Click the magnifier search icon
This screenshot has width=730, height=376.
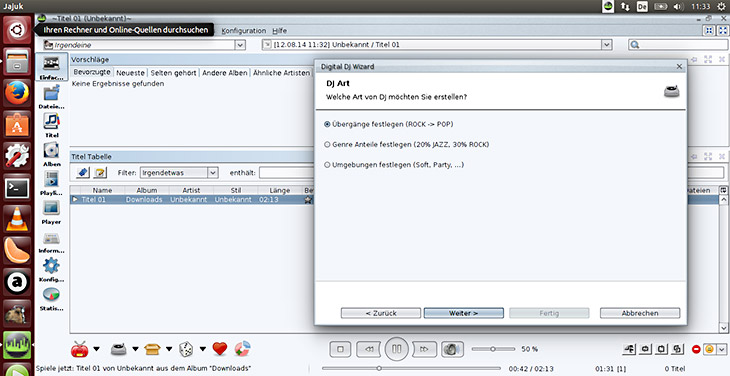[x=635, y=45]
